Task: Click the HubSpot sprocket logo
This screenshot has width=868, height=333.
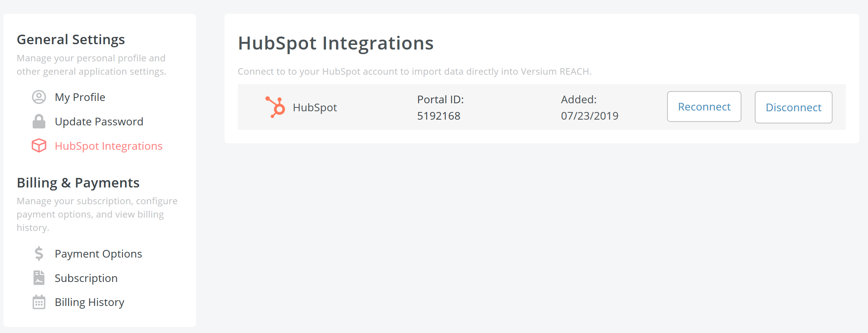Action: [x=275, y=107]
